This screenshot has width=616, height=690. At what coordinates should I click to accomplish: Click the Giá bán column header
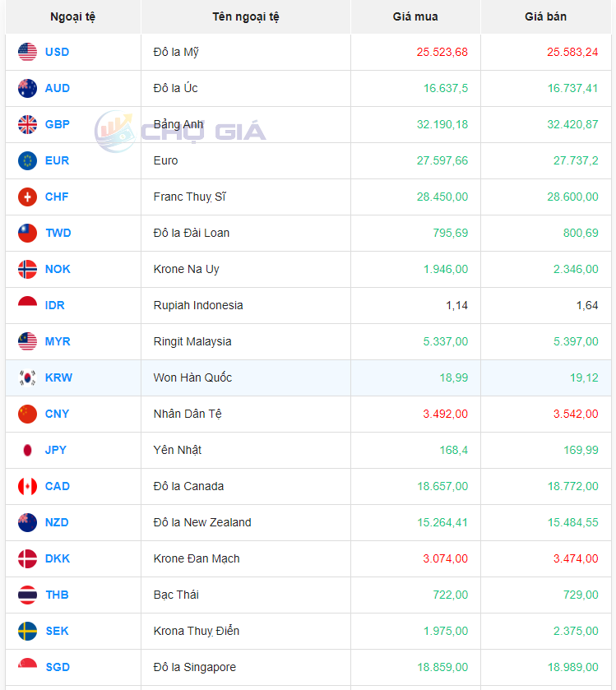pos(545,16)
